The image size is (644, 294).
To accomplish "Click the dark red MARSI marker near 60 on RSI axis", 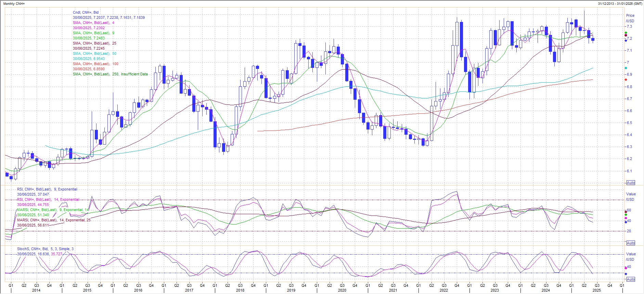I will [626, 212].
